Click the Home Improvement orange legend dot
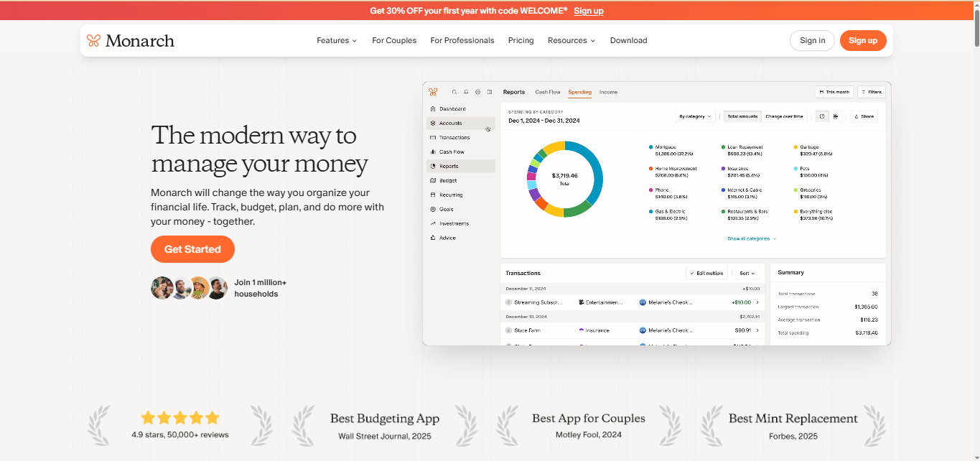 [650, 169]
